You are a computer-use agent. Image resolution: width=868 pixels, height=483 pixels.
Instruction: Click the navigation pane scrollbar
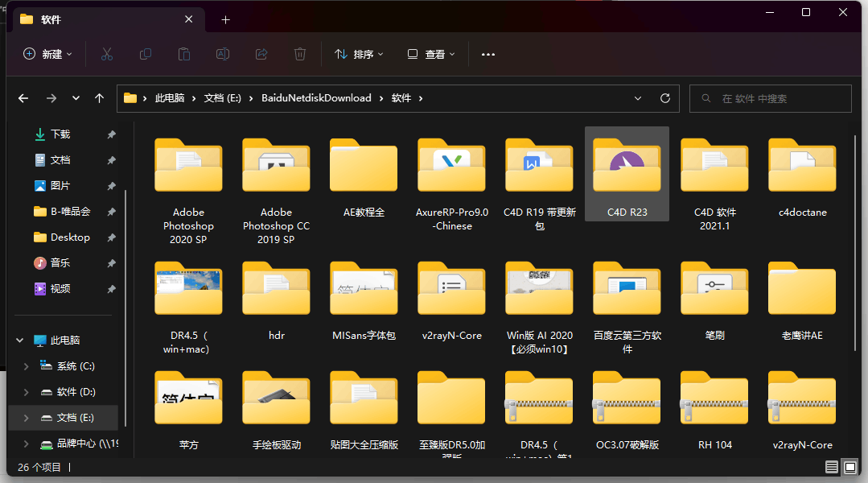125,308
